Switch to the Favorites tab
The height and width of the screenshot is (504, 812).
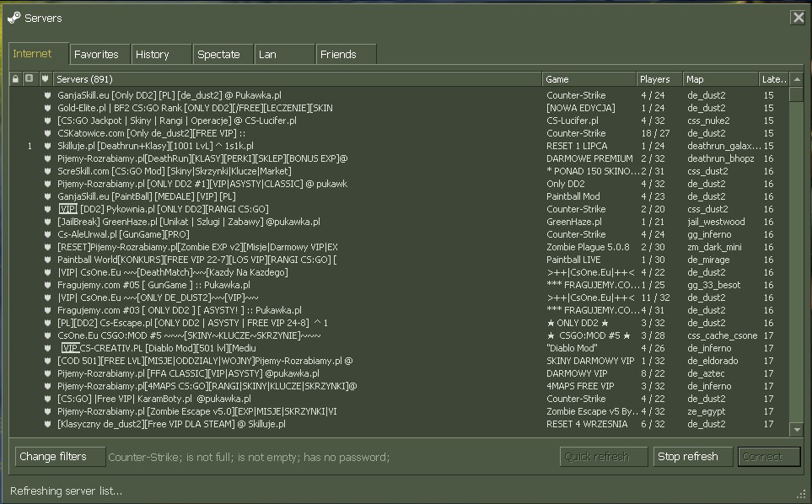click(99, 54)
